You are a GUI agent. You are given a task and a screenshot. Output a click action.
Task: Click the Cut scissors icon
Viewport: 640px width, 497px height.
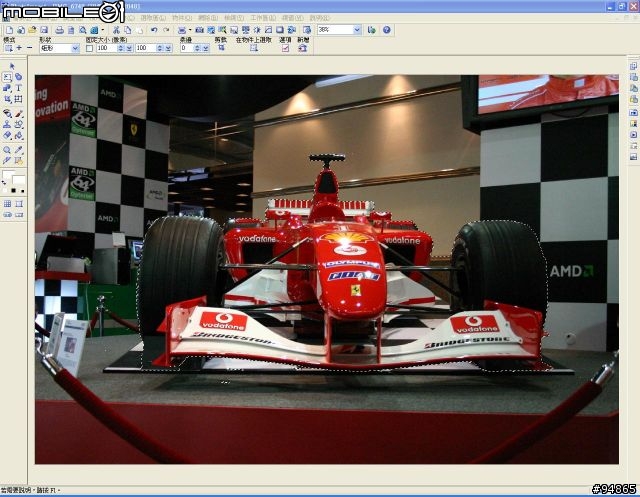[x=116, y=30]
